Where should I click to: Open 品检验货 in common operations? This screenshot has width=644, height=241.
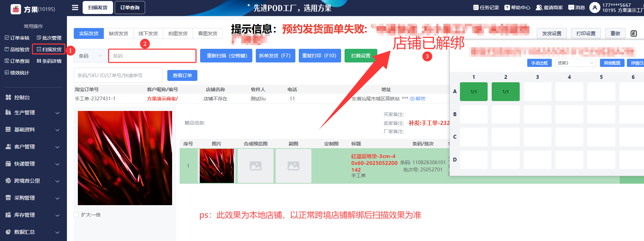tap(17, 49)
